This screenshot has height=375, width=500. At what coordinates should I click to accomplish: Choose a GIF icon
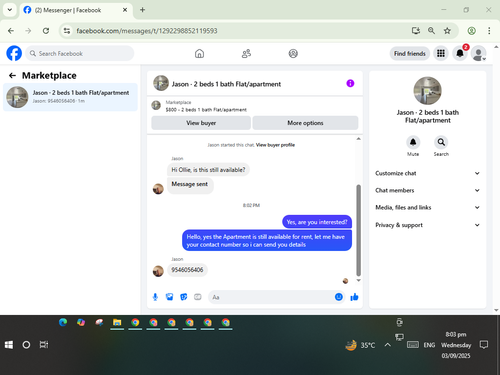pyautogui.click(x=198, y=297)
